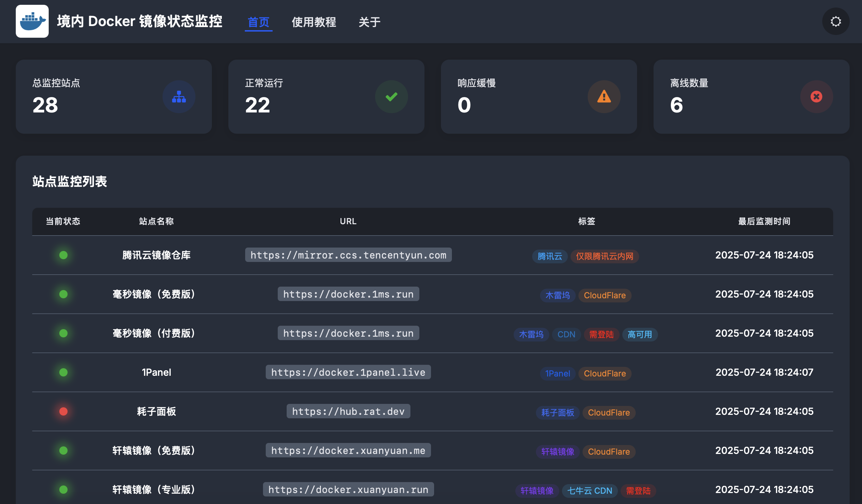
Task: Click the 标签 column header
Action: coord(587,221)
